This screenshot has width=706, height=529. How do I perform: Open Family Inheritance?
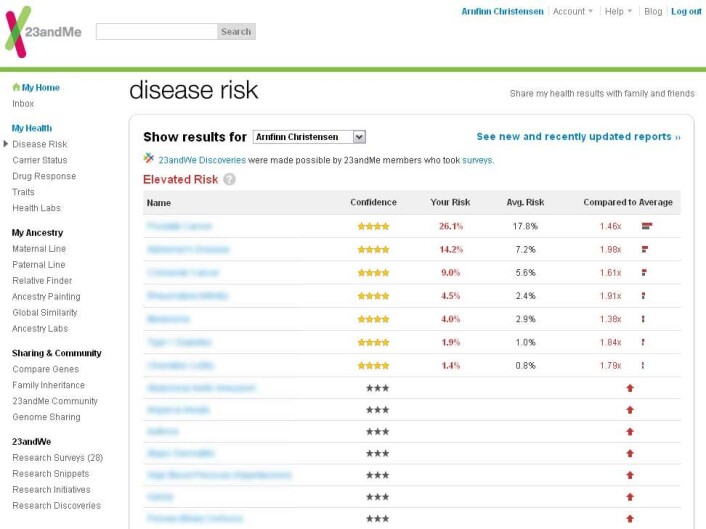point(49,385)
